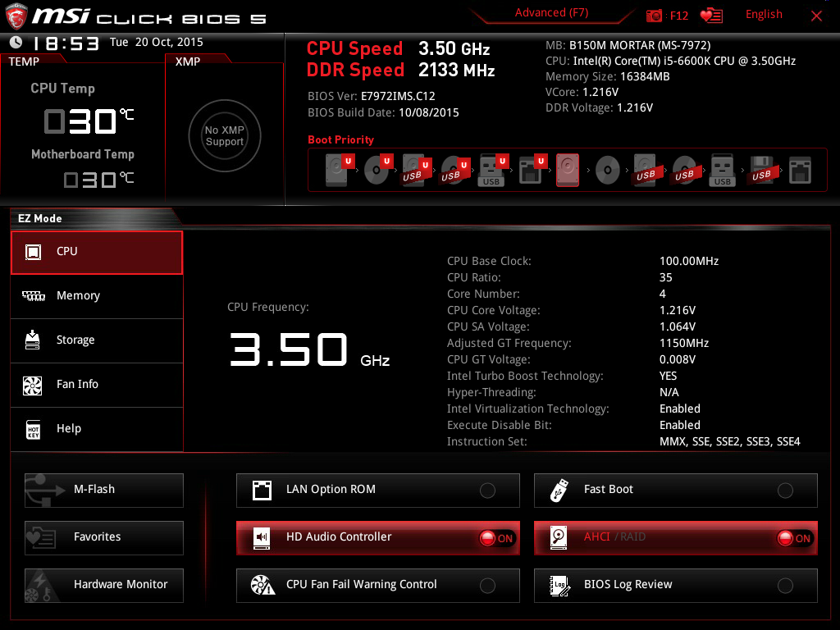Screen dimensions: 840x630
Task: Click the Adjusted GT Frequency 1150MHz value
Action: click(x=684, y=343)
